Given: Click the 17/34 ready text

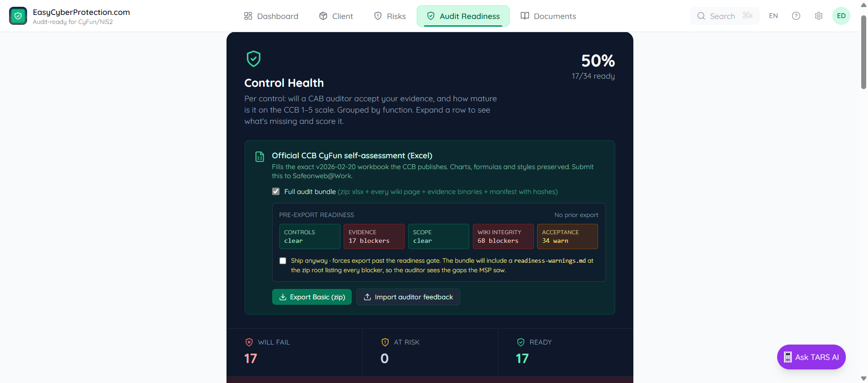Looking at the screenshot, I should tap(593, 76).
